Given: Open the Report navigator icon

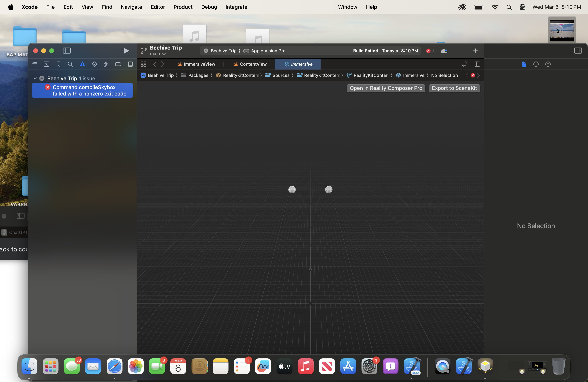Looking at the screenshot, I should [x=130, y=64].
